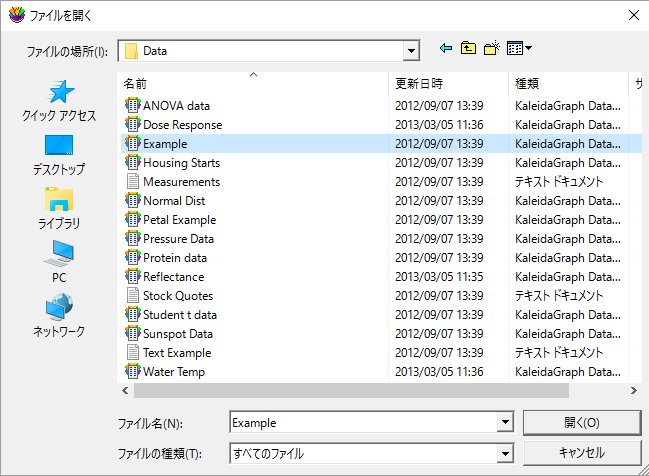
Task: Click the file name input field
Action: click(364, 423)
